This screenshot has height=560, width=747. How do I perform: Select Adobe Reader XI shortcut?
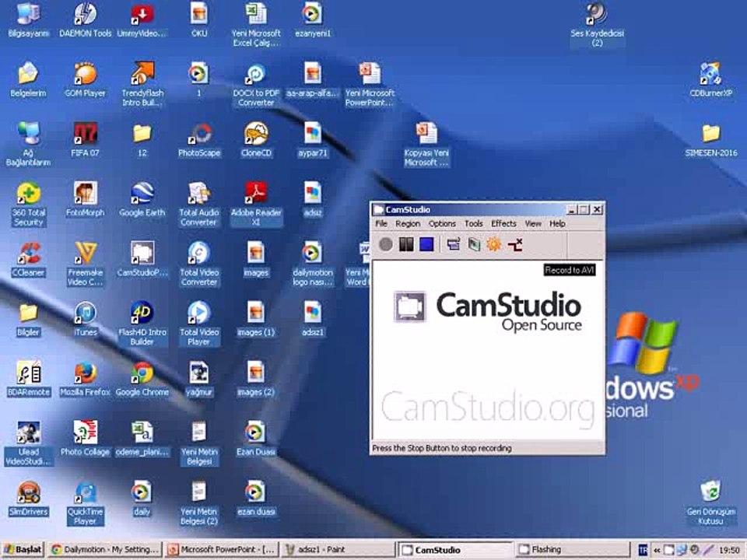[x=256, y=204]
